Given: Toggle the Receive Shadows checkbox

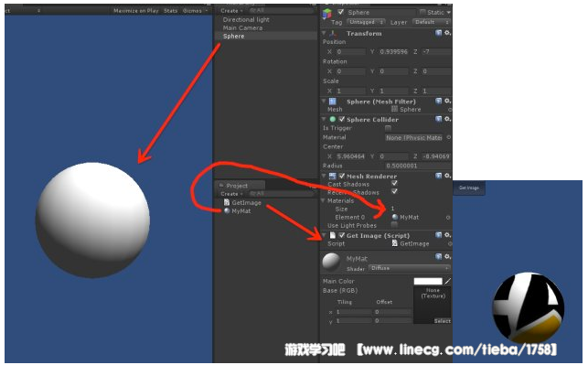Looking at the screenshot, I should 394,192.
